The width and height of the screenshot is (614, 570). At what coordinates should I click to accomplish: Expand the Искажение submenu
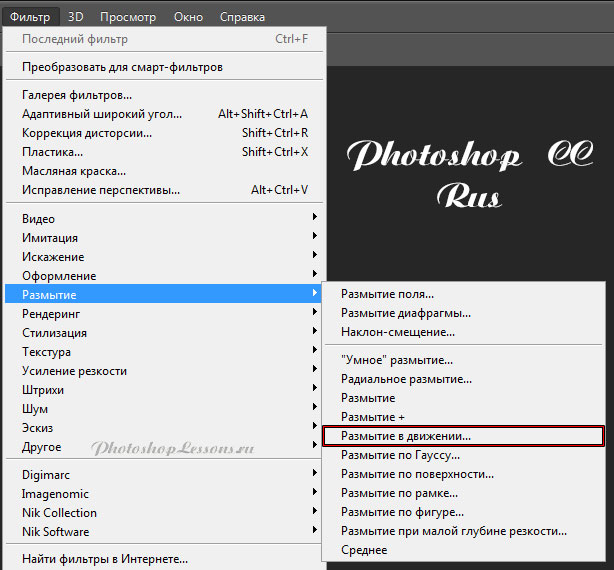click(x=164, y=257)
